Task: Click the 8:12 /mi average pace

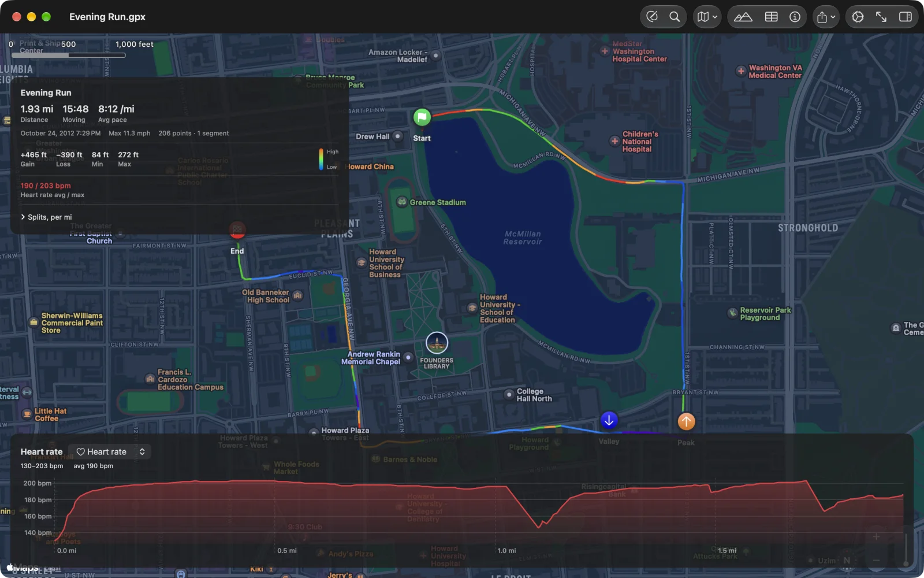Action: tap(116, 109)
